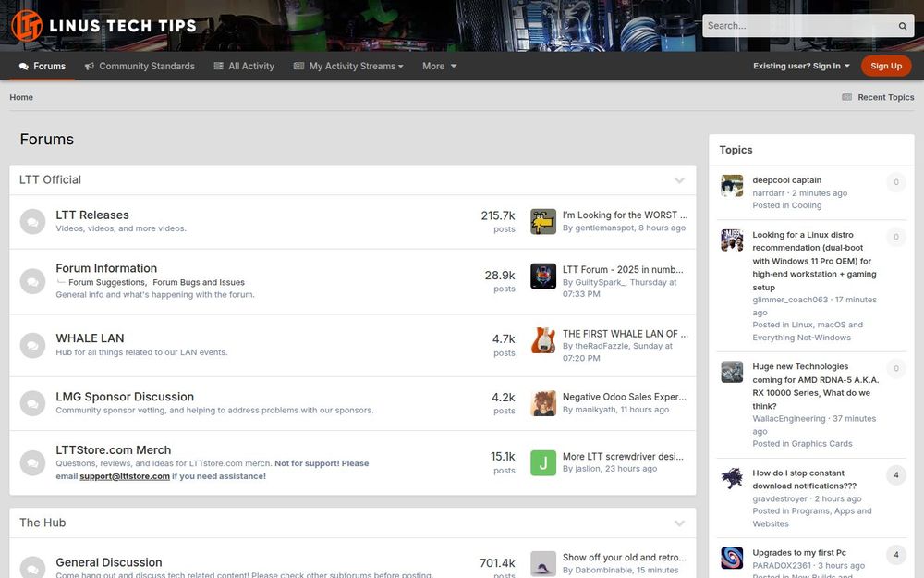Click the Forum Information bubble icon

(32, 281)
